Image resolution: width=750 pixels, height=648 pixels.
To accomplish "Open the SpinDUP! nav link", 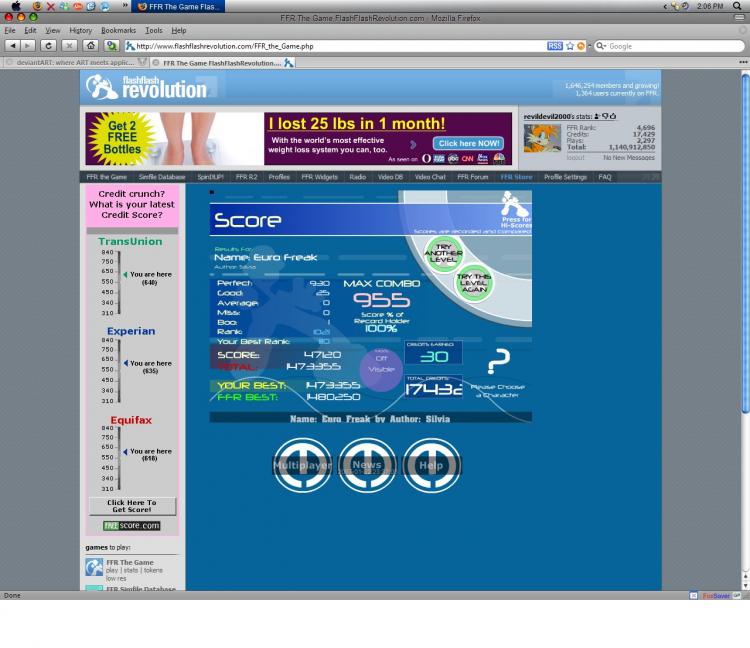I will [210, 177].
